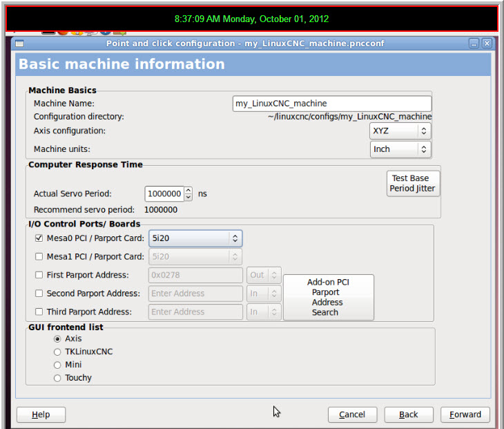Click the Recommend servo period value 1000000
Screen dimensions: 504x429
(161, 210)
